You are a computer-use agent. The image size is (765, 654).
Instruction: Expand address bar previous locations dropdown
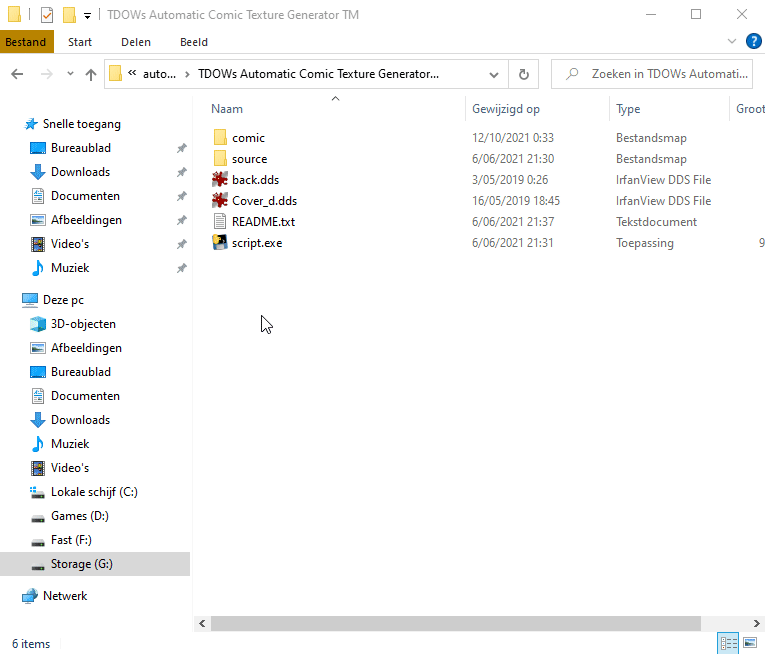pyautogui.click(x=494, y=75)
